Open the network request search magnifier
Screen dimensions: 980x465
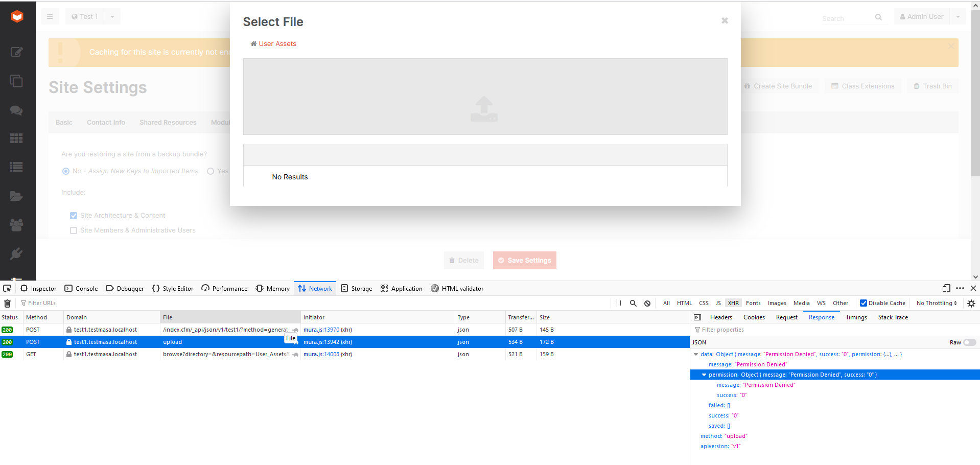[x=633, y=303]
